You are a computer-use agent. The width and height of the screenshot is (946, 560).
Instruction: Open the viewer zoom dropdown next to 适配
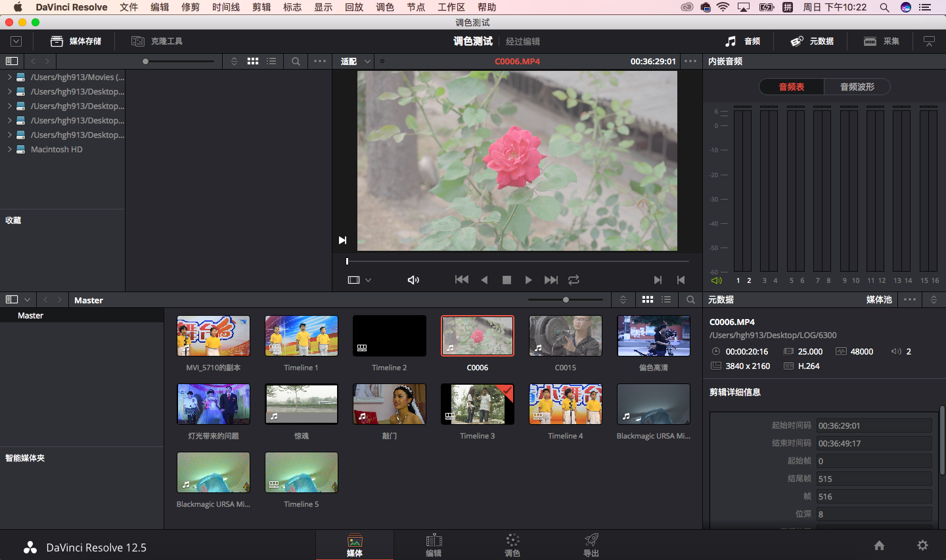[367, 61]
